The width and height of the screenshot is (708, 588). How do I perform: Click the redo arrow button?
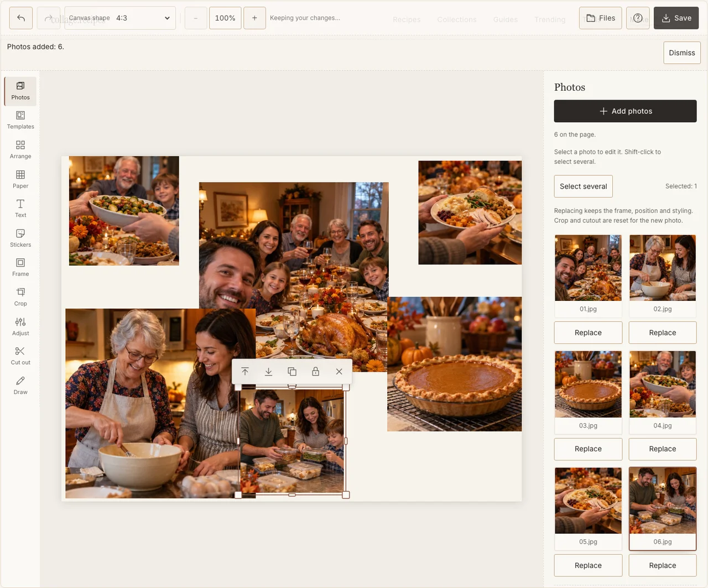(x=48, y=18)
